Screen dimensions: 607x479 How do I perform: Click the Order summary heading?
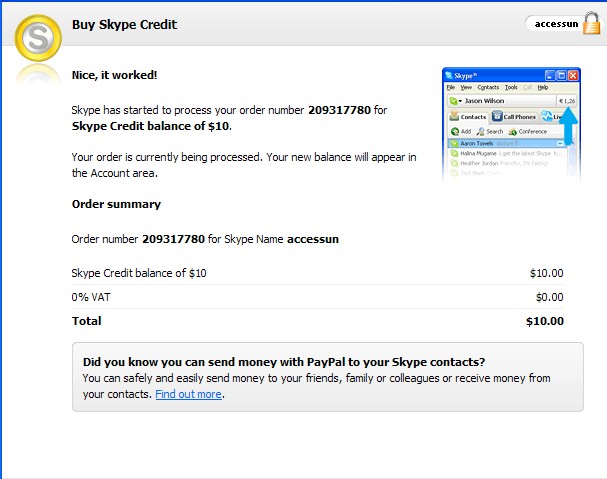coord(116,204)
